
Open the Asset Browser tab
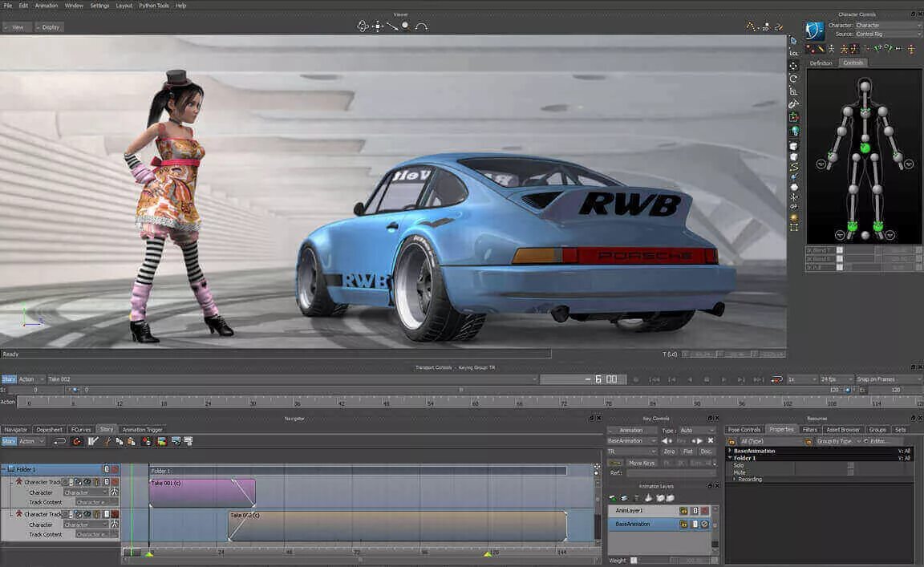click(x=842, y=430)
